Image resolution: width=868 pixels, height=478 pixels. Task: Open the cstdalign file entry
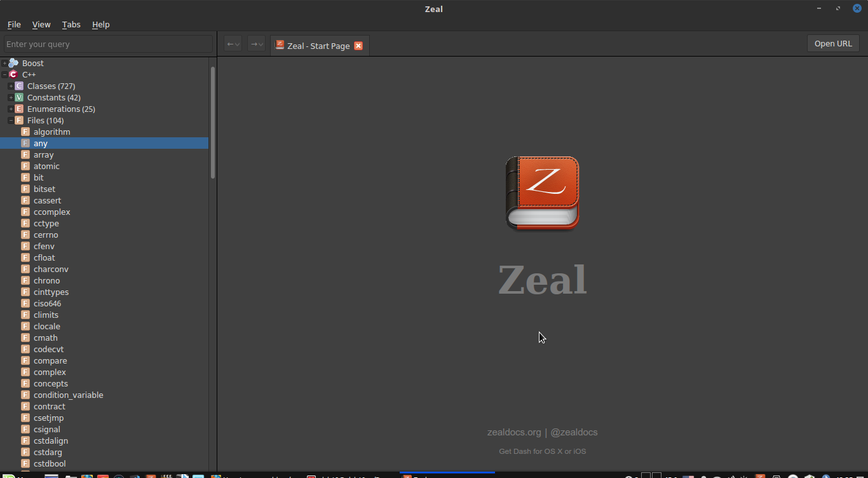(x=51, y=440)
